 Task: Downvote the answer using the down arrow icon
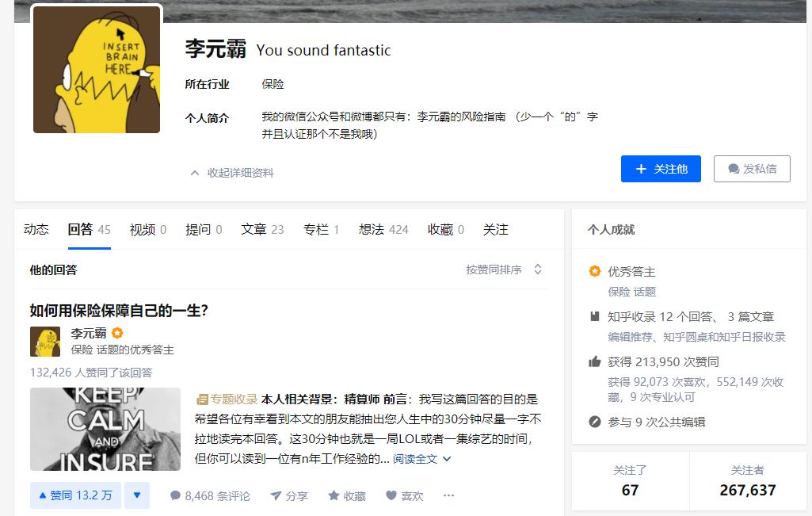coord(137,495)
